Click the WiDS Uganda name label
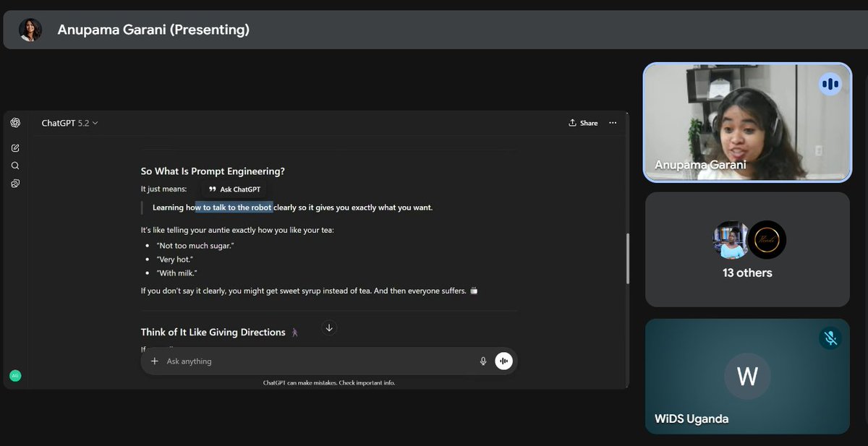 click(x=692, y=419)
